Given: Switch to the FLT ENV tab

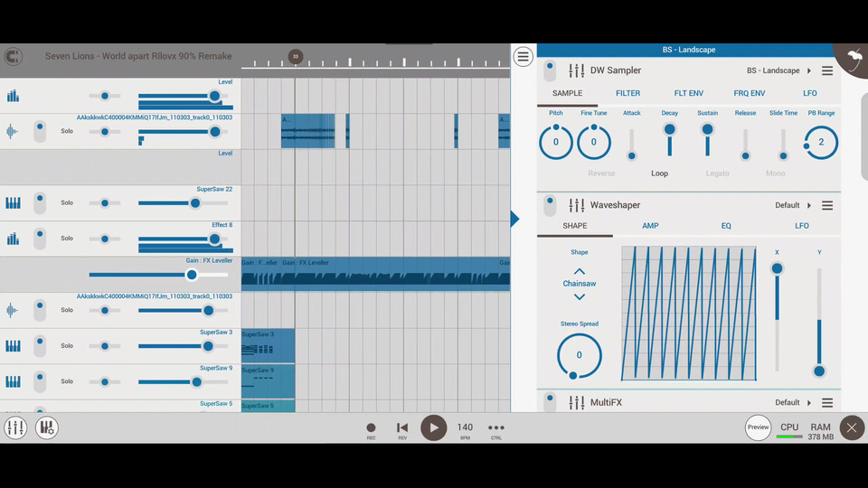Looking at the screenshot, I should 689,93.
